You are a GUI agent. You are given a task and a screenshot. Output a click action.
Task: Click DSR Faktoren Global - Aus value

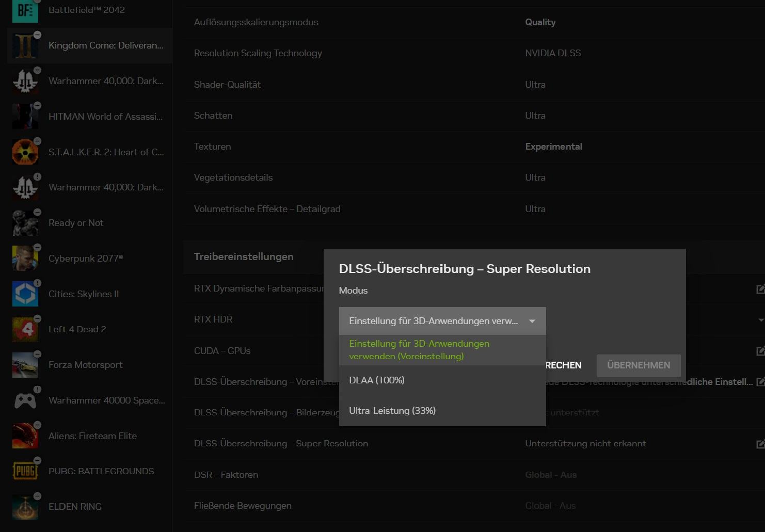pyautogui.click(x=551, y=475)
